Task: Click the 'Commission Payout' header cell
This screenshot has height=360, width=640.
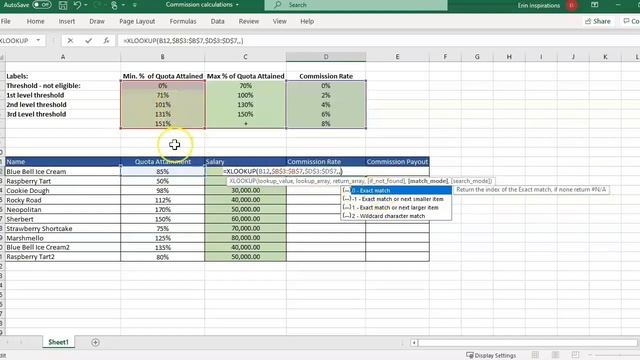Action: pos(397,162)
